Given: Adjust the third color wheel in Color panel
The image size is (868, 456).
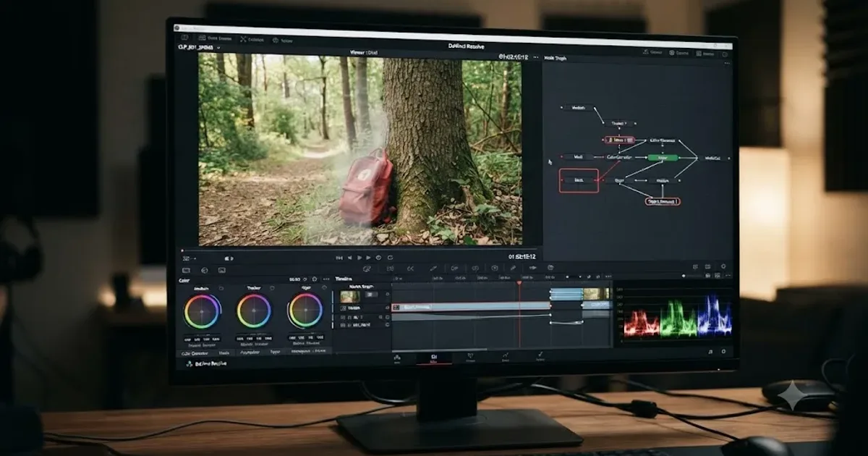Looking at the screenshot, I should click(305, 311).
